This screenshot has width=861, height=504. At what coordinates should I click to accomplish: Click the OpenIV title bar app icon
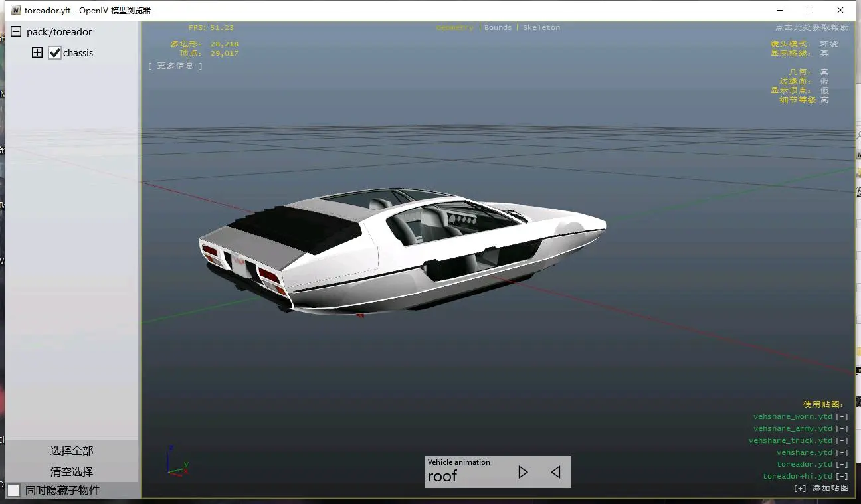tap(16, 10)
